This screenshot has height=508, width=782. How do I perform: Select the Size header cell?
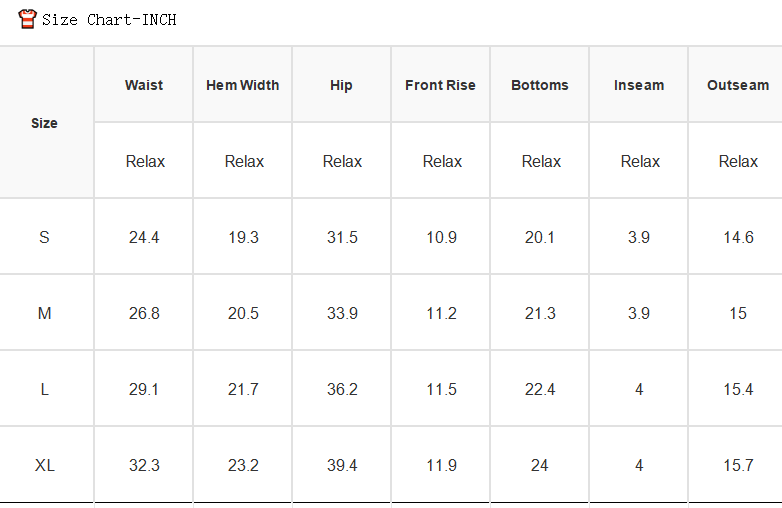point(44,123)
